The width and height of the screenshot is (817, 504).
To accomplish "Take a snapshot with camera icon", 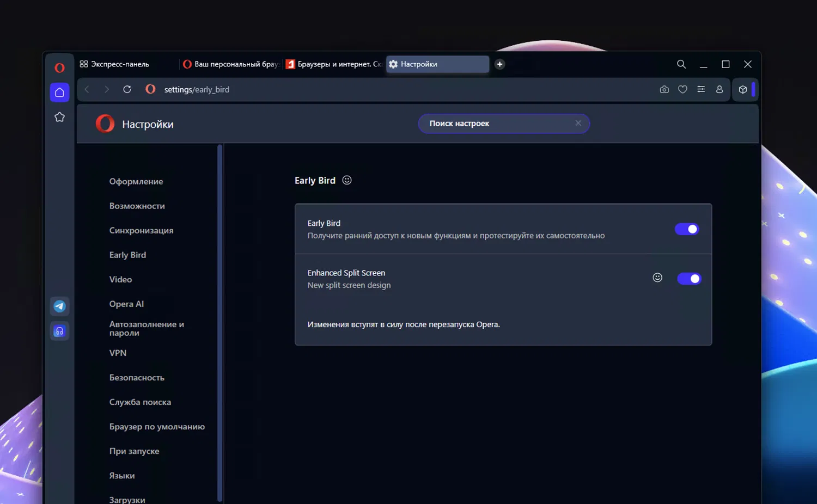I will point(664,89).
